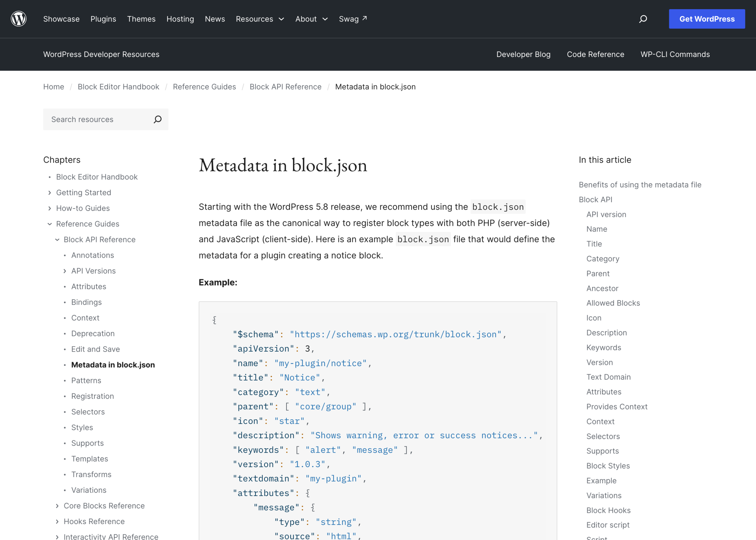Image resolution: width=756 pixels, height=540 pixels.
Task: Expand the Getting Started chapter
Action: point(50,192)
